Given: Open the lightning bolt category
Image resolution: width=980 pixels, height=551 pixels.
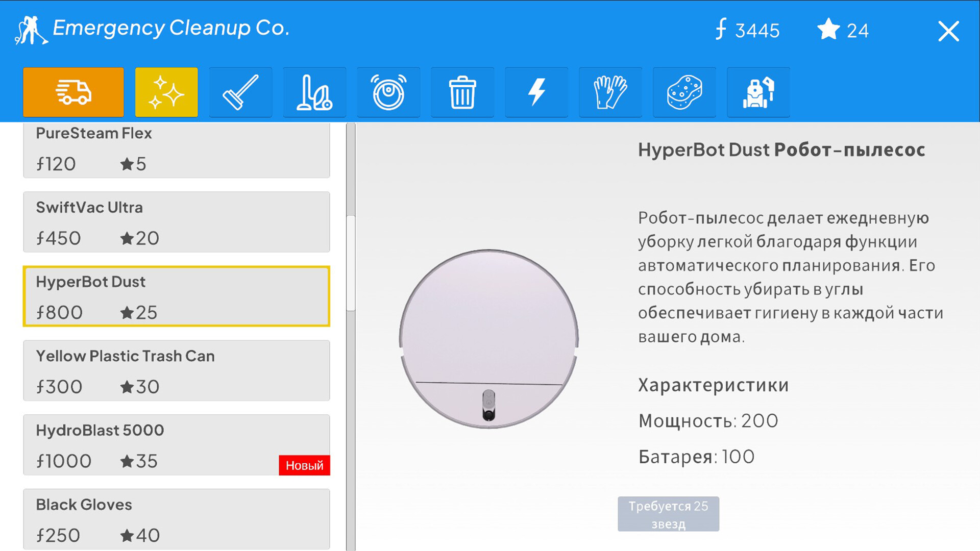Looking at the screenshot, I should coord(536,92).
